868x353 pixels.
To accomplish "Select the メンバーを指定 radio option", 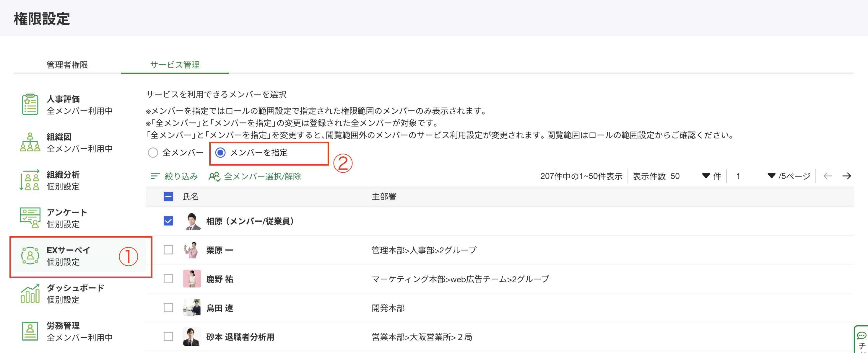I will (221, 153).
